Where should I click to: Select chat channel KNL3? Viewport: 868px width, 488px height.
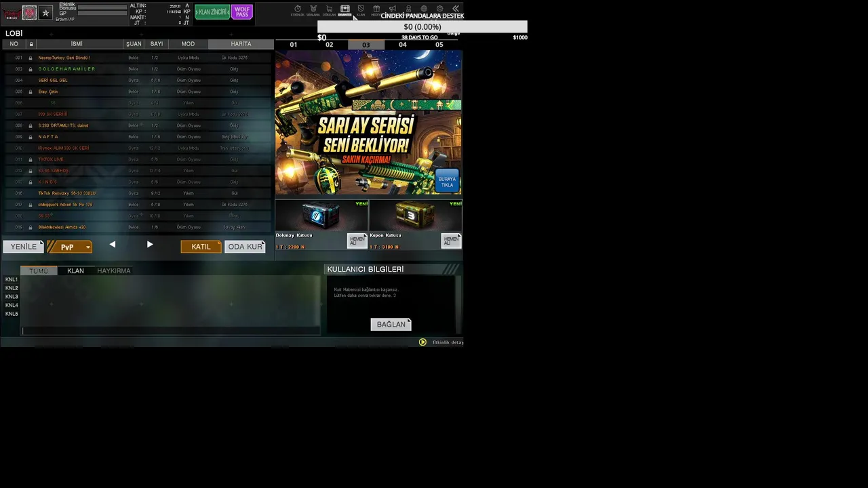point(12,297)
